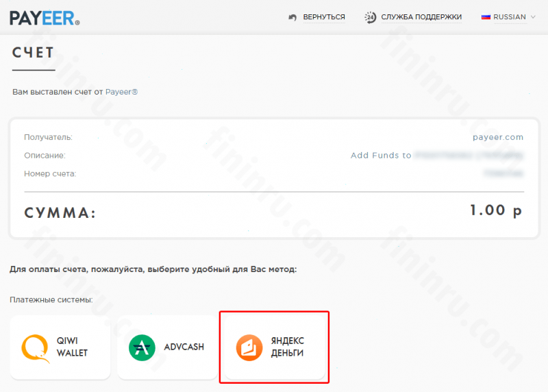Go back via ВЕРНУТЬСЯ link

[x=324, y=16]
